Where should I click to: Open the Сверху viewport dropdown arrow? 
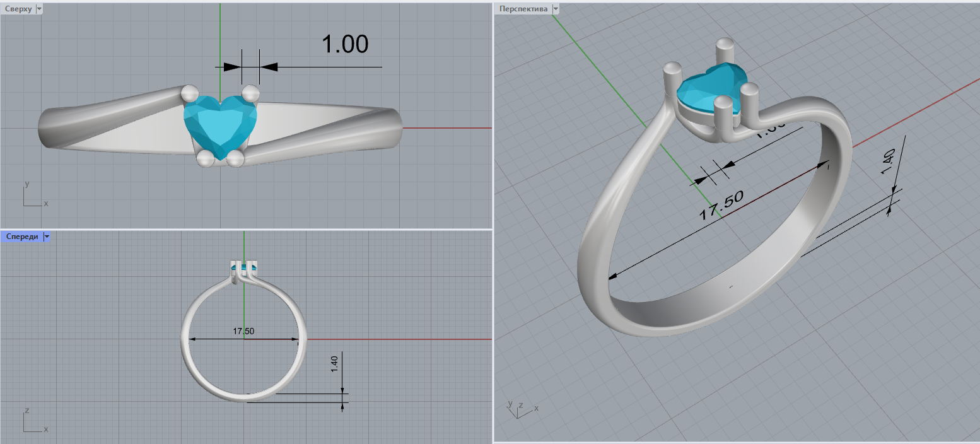click(x=39, y=9)
